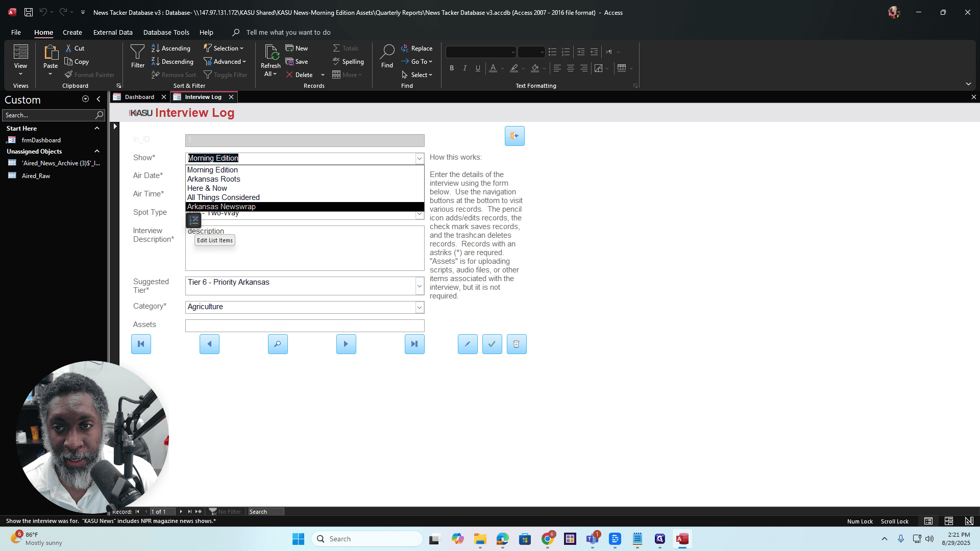This screenshot has height=551, width=980.
Task: Open Microsoft Teams from taskbar
Action: pos(593,539)
